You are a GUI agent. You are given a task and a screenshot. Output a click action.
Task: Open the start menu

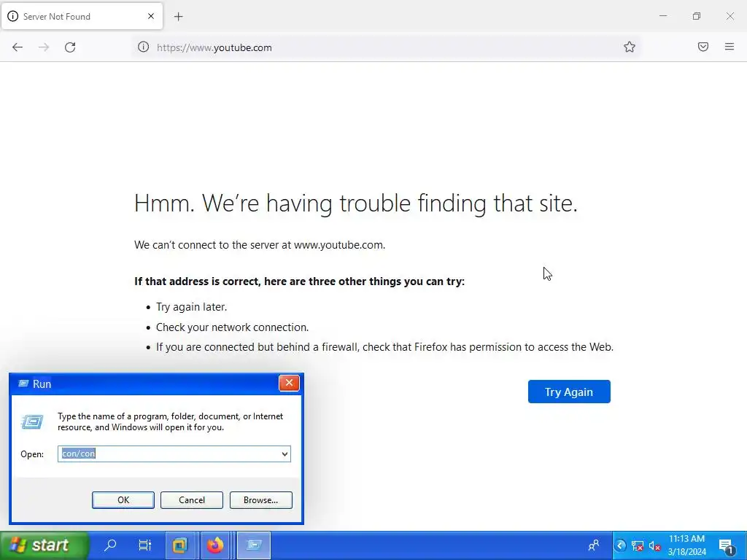click(x=44, y=545)
